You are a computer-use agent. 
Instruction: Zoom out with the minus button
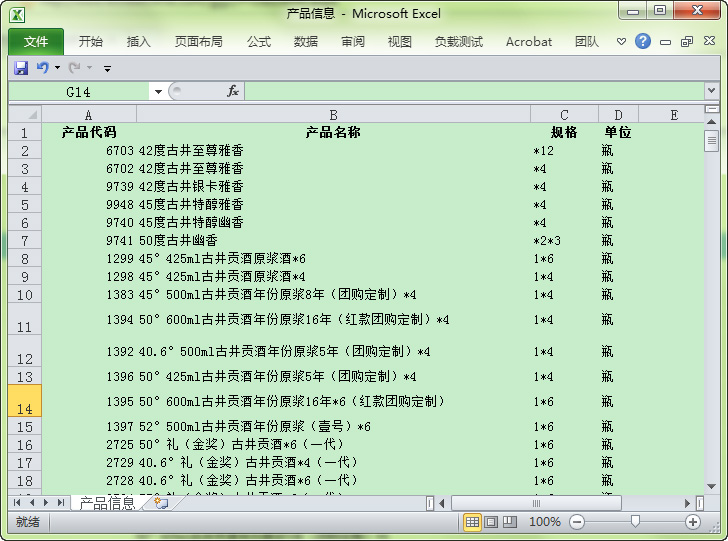(x=577, y=522)
